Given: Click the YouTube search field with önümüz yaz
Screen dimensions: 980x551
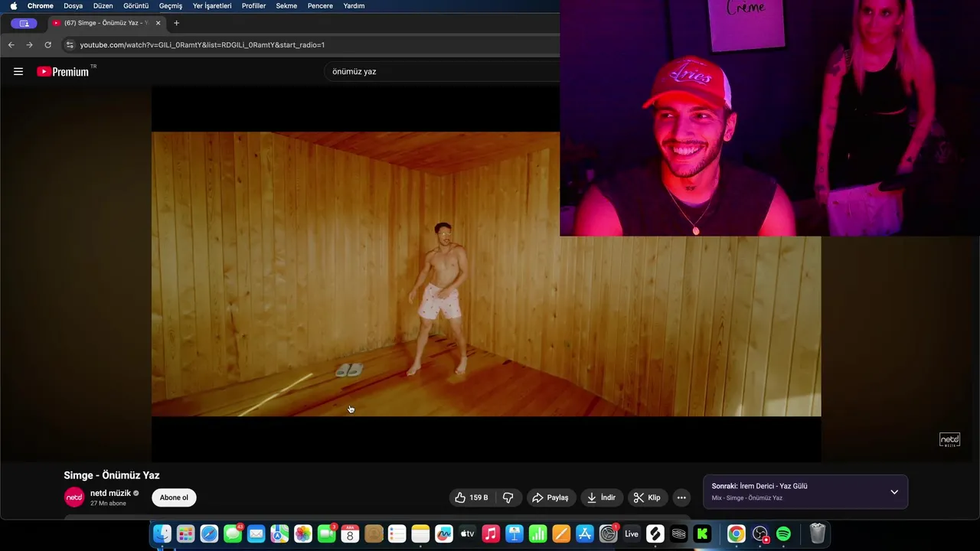Looking at the screenshot, I should [443, 71].
